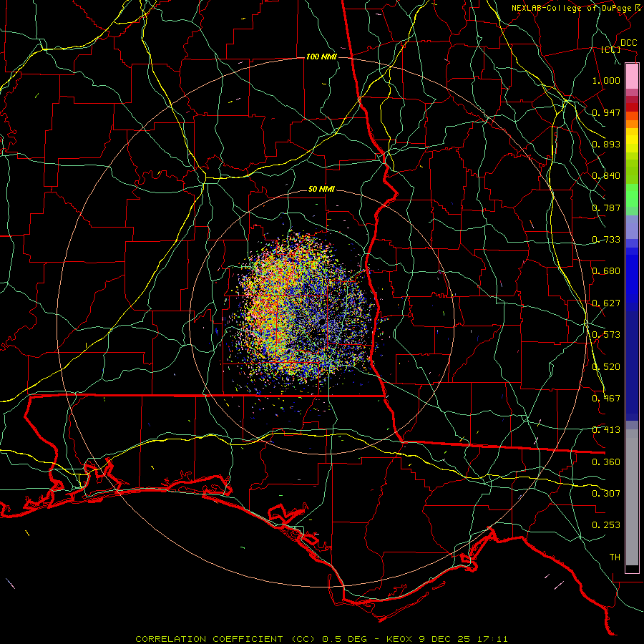Click the 0.787 legend value

click(x=606, y=208)
